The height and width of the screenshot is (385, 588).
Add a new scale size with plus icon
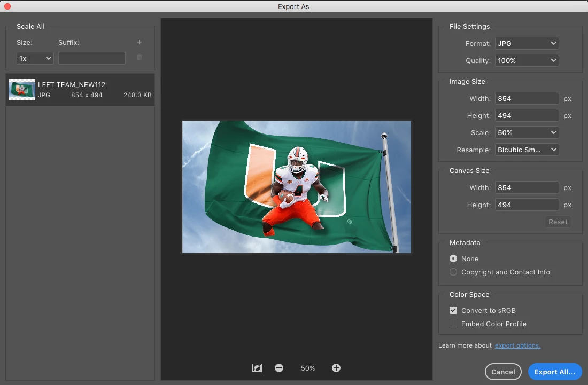point(139,42)
